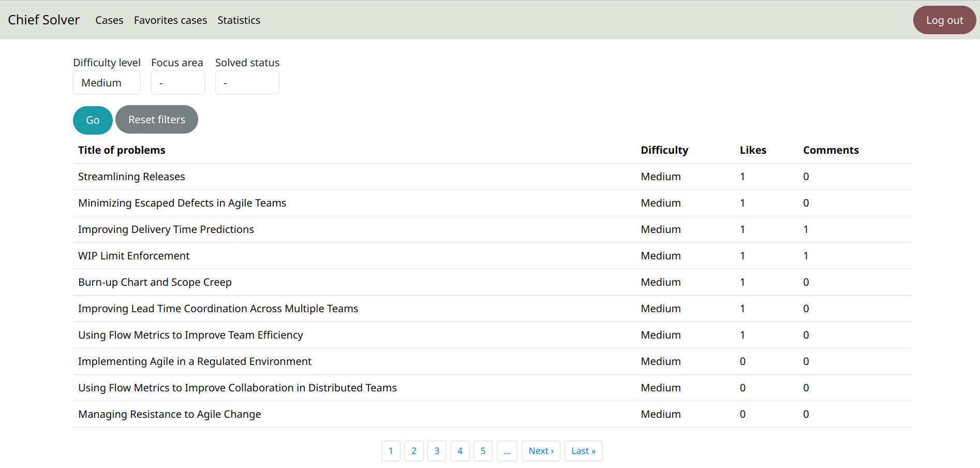Open the WIP Limit Enforcement case
The width and height of the screenshot is (980, 468).
[x=133, y=256]
